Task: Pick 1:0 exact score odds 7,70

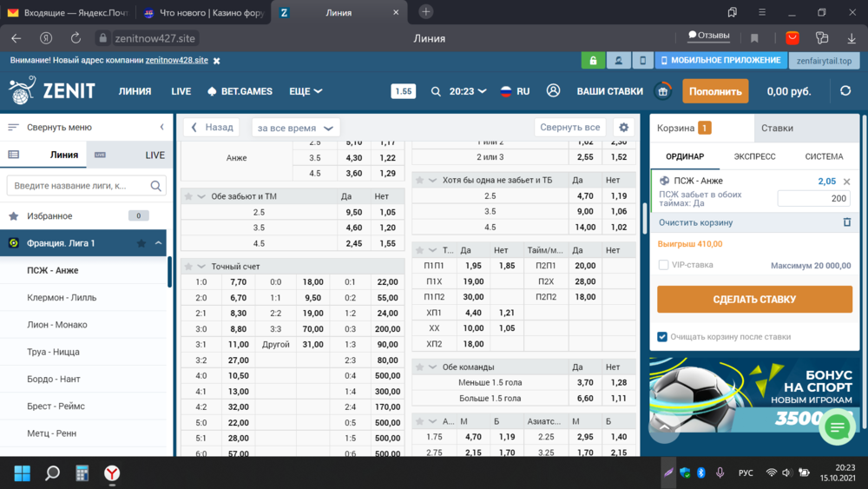Action: click(x=238, y=282)
